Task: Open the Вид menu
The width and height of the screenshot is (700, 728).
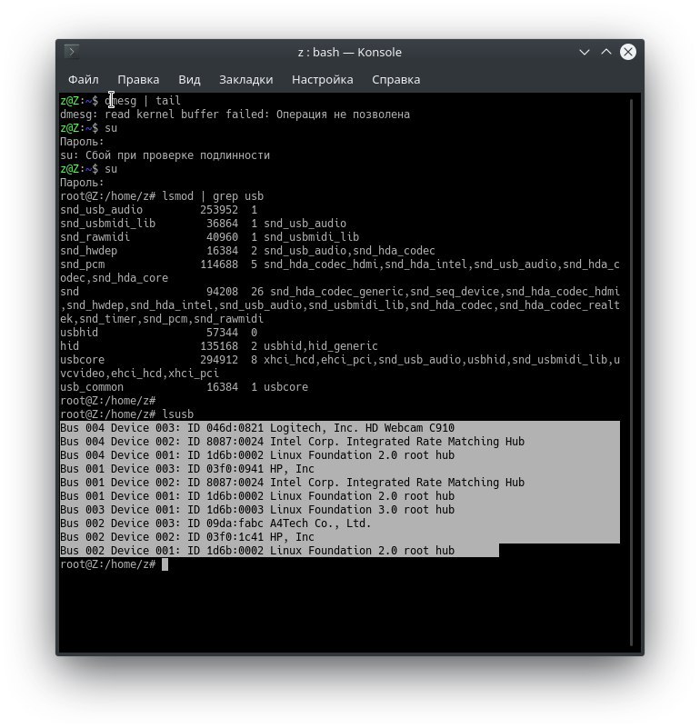Action: (189, 79)
